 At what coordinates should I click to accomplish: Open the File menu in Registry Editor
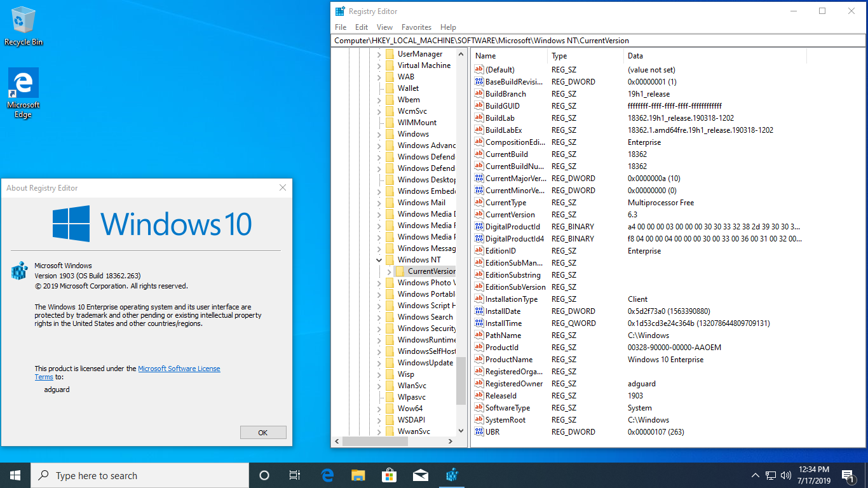[x=341, y=27]
